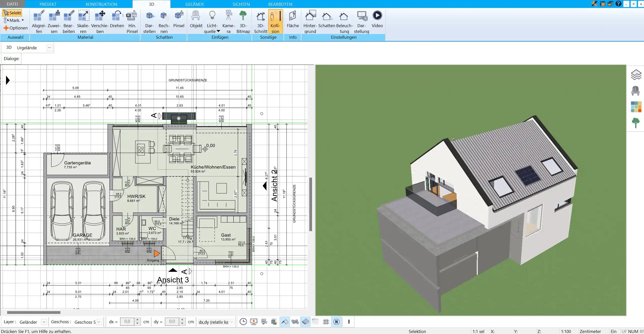Insert a 3D-Bitmap tree
The image size is (644, 334).
[243, 22]
